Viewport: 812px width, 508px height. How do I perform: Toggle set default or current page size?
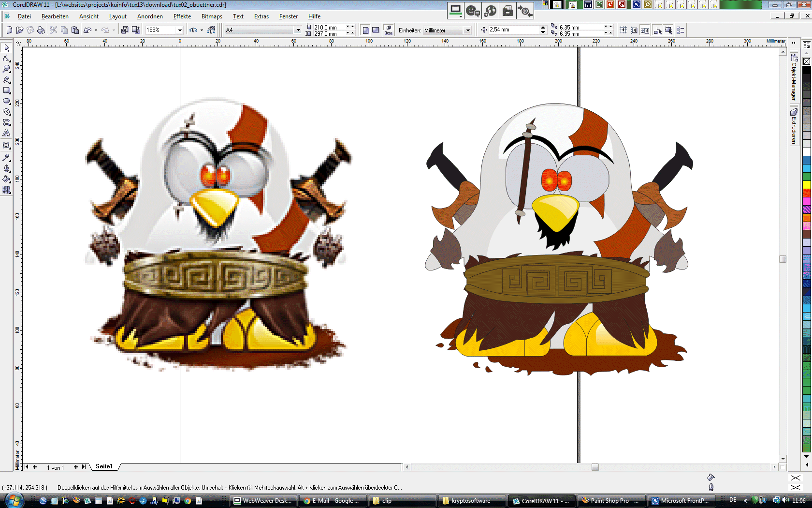pyautogui.click(x=388, y=30)
